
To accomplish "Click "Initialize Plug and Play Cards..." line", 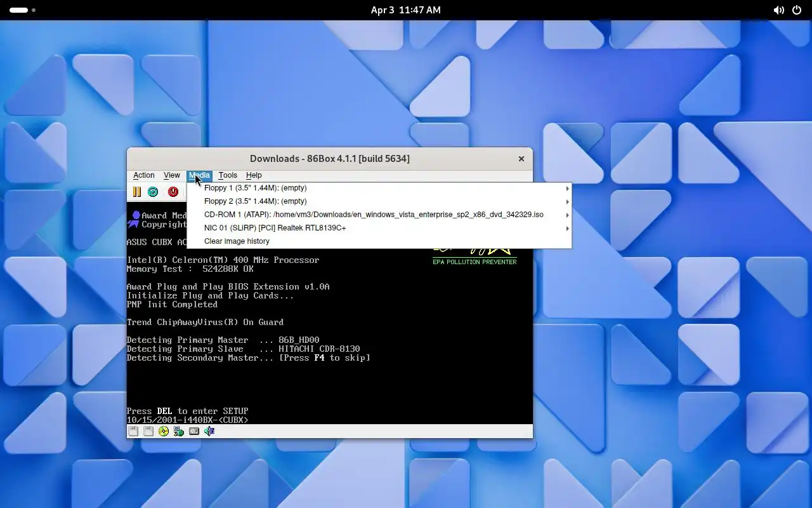I will (210, 295).
